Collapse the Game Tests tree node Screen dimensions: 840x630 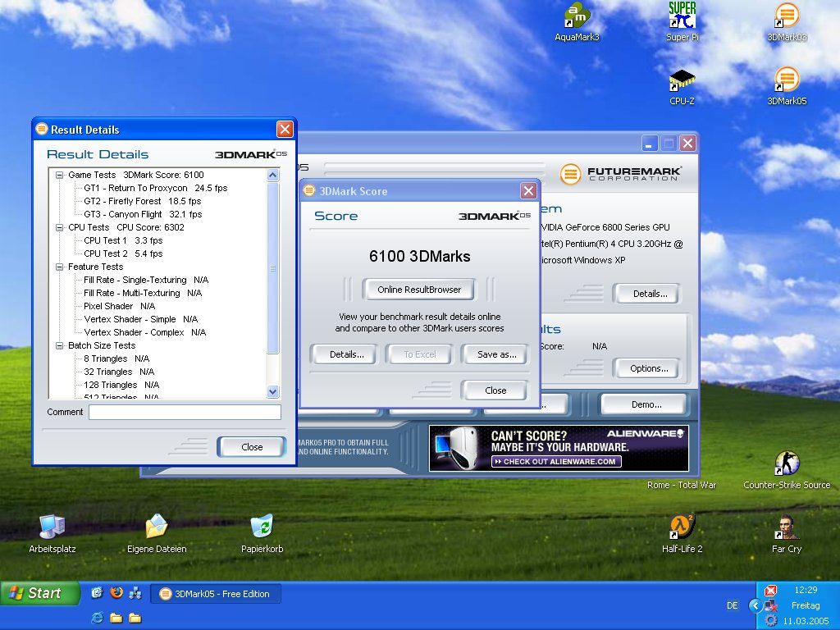click(59, 176)
